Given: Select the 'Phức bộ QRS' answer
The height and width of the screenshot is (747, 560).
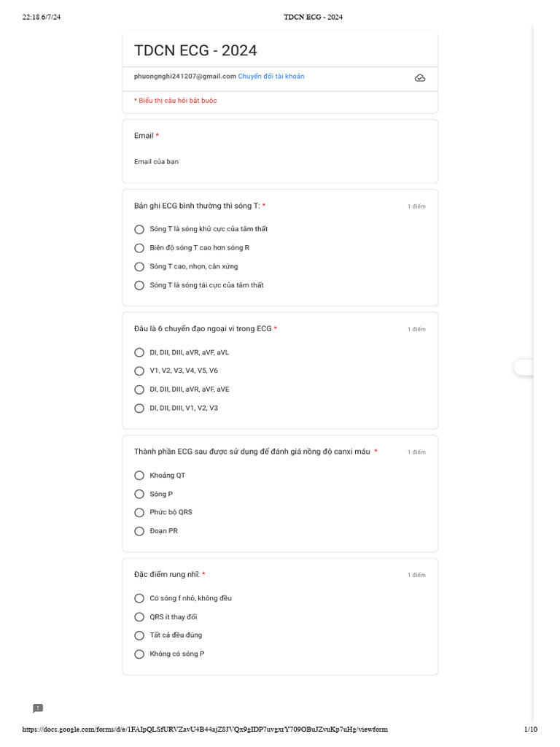Looking at the screenshot, I should 139,513.
